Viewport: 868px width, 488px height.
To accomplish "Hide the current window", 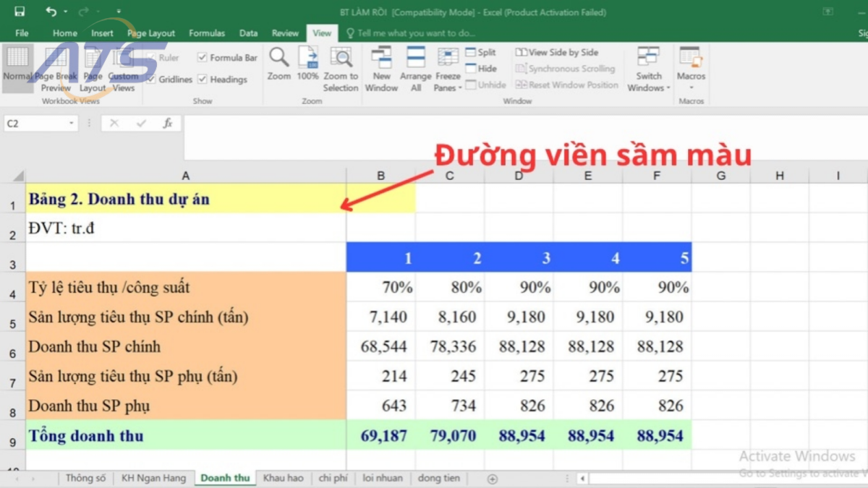I will click(480, 68).
